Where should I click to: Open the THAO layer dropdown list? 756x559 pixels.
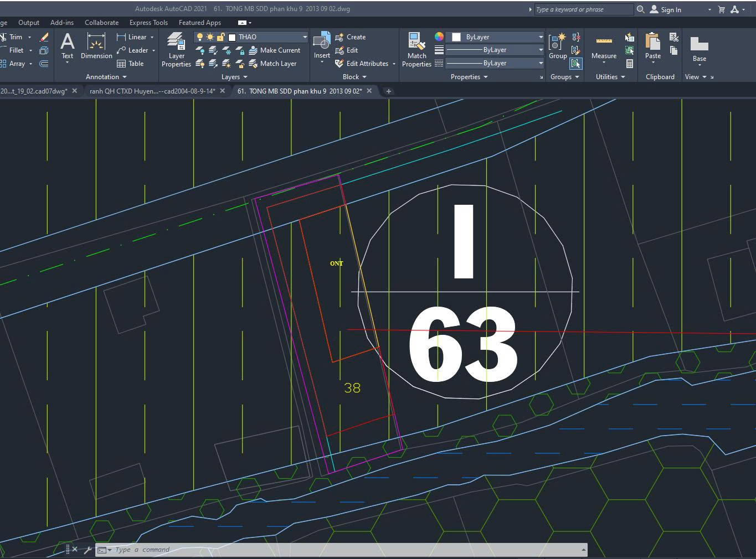pos(305,37)
